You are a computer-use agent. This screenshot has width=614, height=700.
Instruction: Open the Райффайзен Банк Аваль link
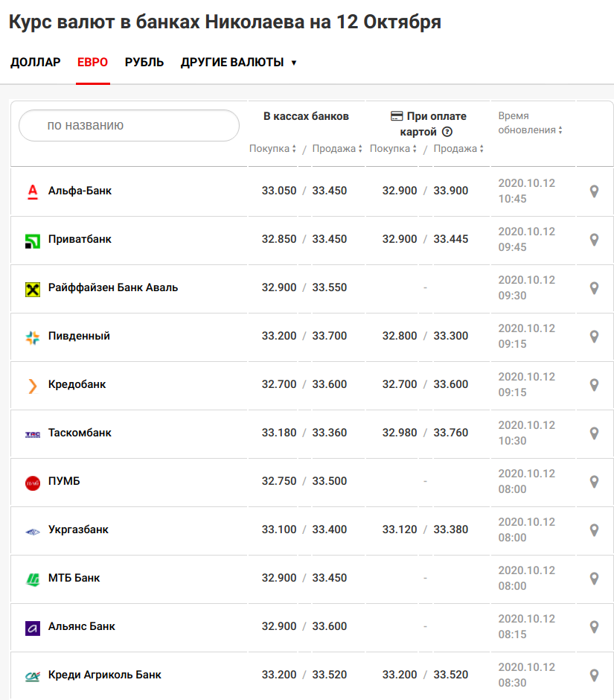(x=113, y=287)
